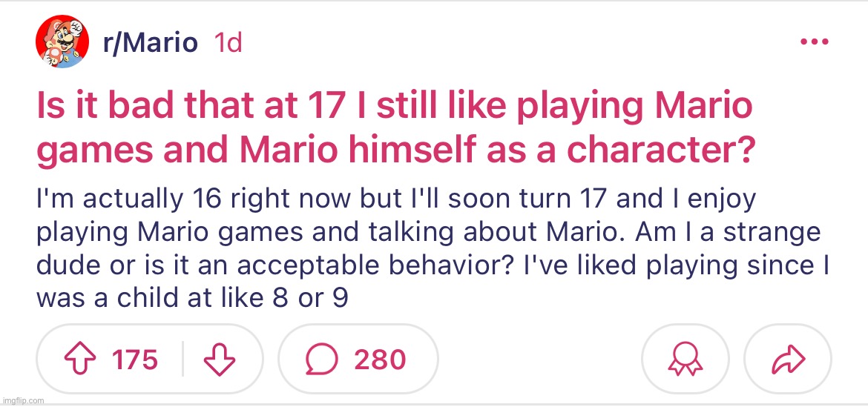Click the title line ending 'as a character?'

pyautogui.click(x=392, y=148)
